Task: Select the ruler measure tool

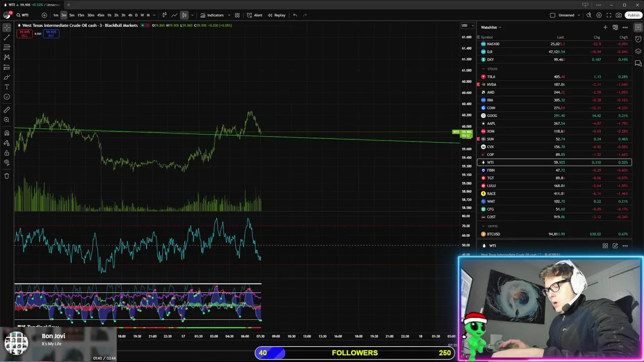Action: point(7,110)
